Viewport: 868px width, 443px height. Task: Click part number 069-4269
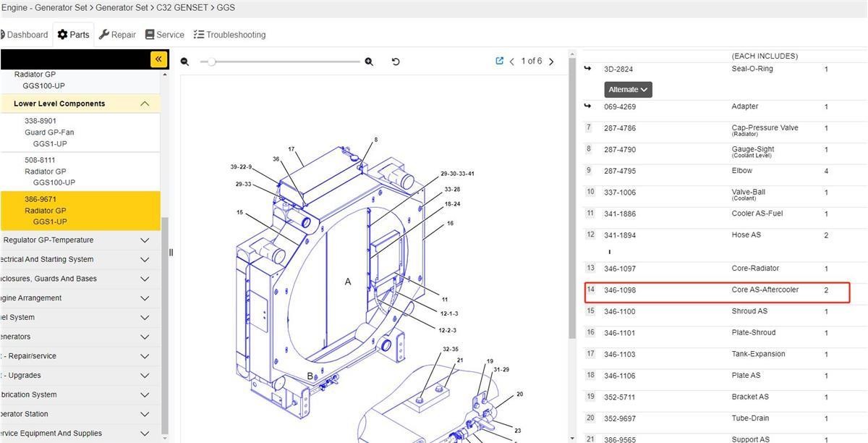point(620,107)
